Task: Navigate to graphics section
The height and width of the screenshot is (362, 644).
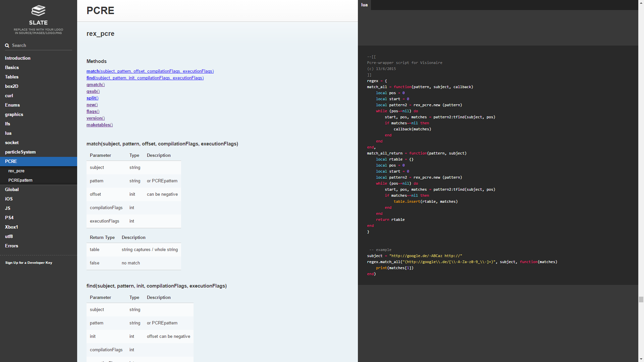Action: tap(39, 114)
